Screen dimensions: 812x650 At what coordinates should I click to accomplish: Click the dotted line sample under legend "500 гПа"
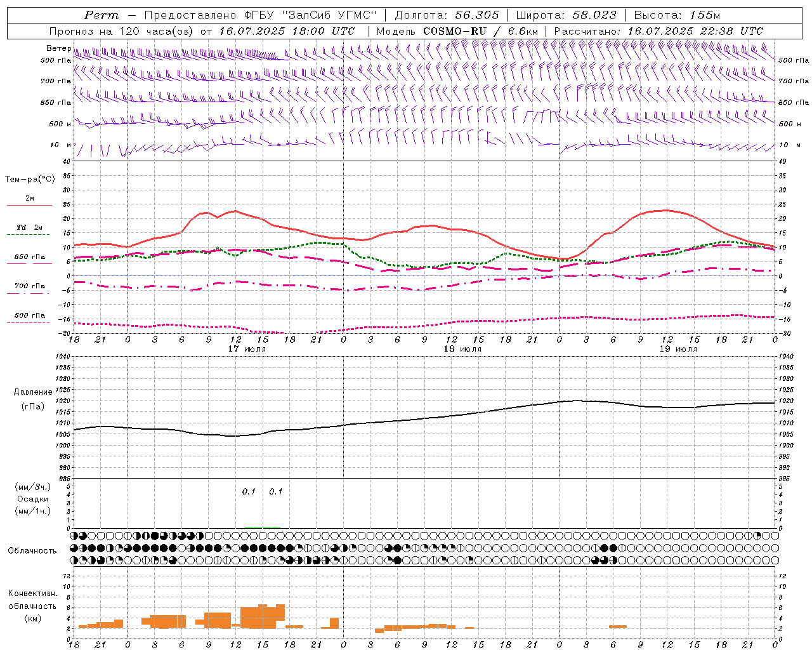pyautogui.click(x=29, y=323)
